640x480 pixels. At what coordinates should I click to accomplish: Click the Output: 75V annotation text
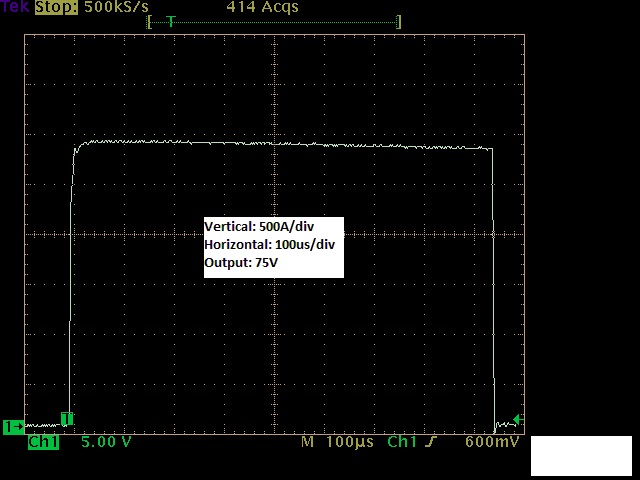[241, 262]
